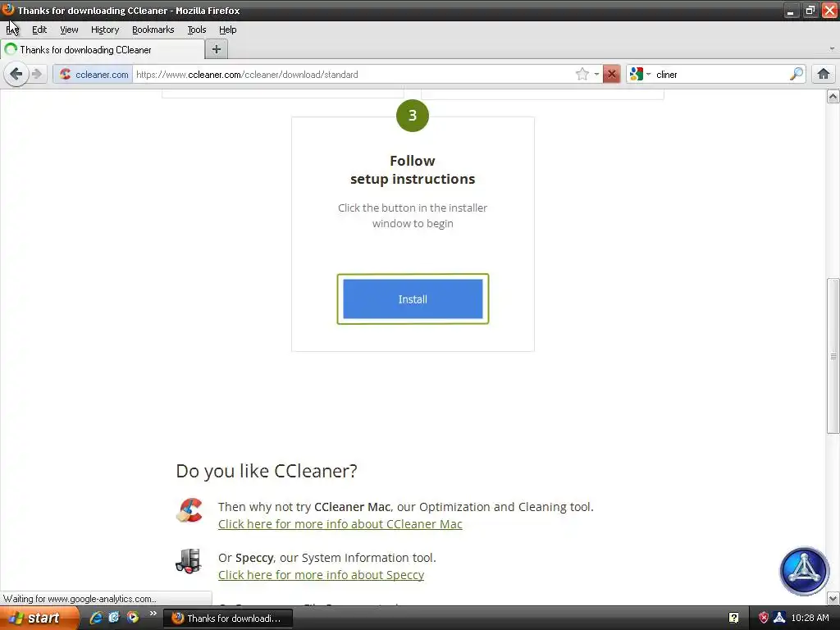840x630 pixels.
Task: Stop loading with the red X button
Action: pyautogui.click(x=611, y=74)
